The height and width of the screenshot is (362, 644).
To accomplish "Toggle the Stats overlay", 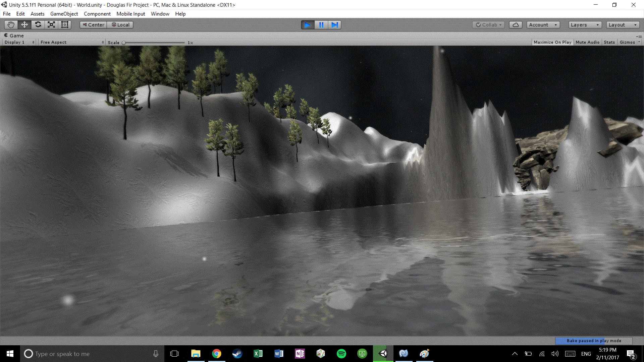I will point(609,42).
